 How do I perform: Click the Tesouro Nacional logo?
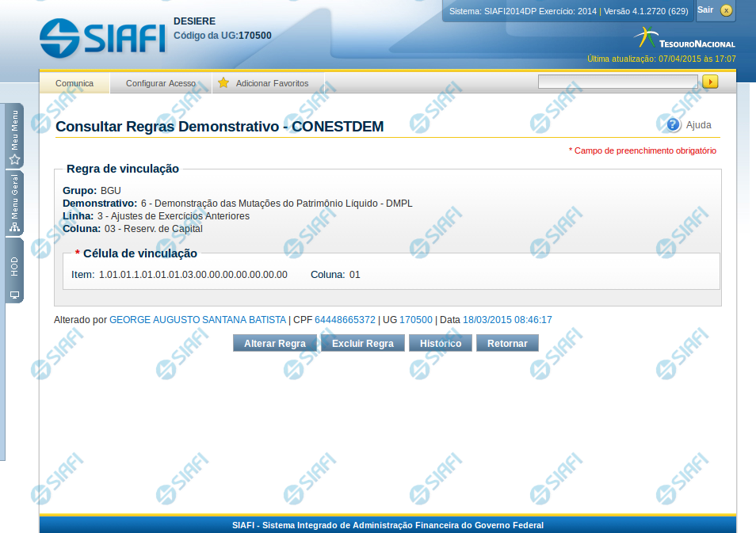point(685,39)
